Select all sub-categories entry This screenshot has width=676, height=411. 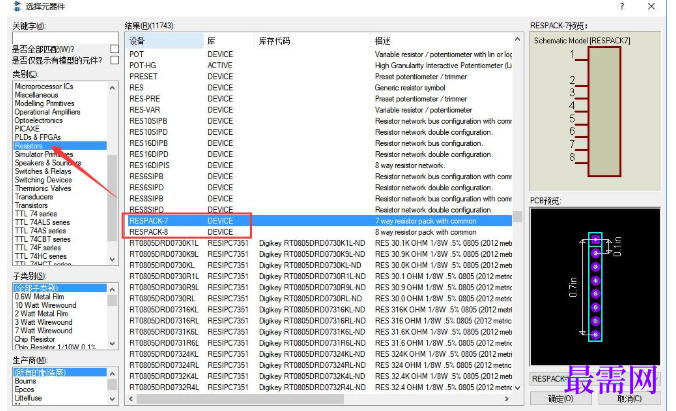(60, 288)
